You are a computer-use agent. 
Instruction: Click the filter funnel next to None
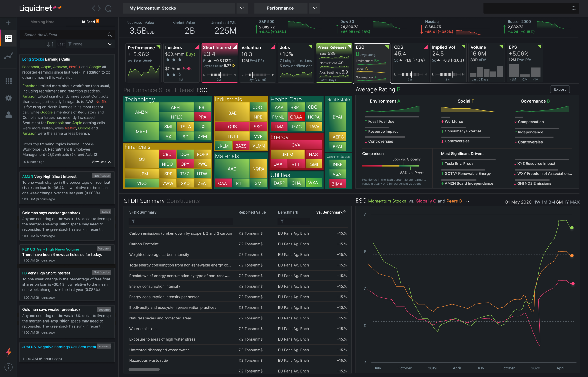(70, 44)
